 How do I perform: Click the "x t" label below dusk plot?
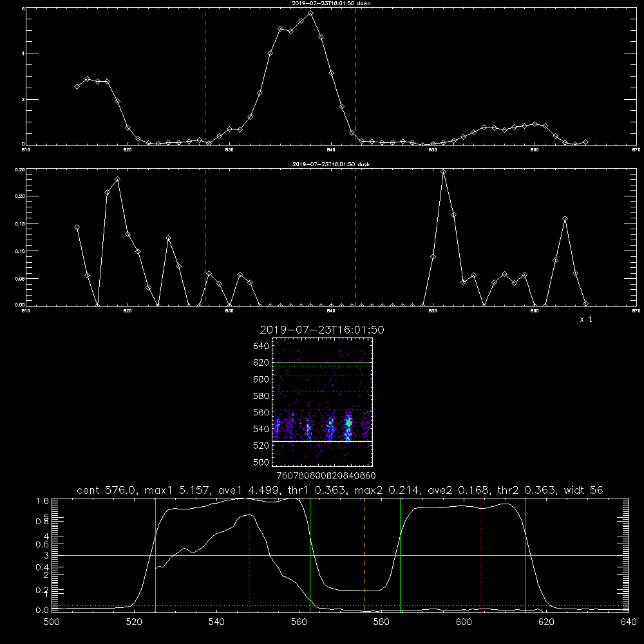tap(585, 319)
